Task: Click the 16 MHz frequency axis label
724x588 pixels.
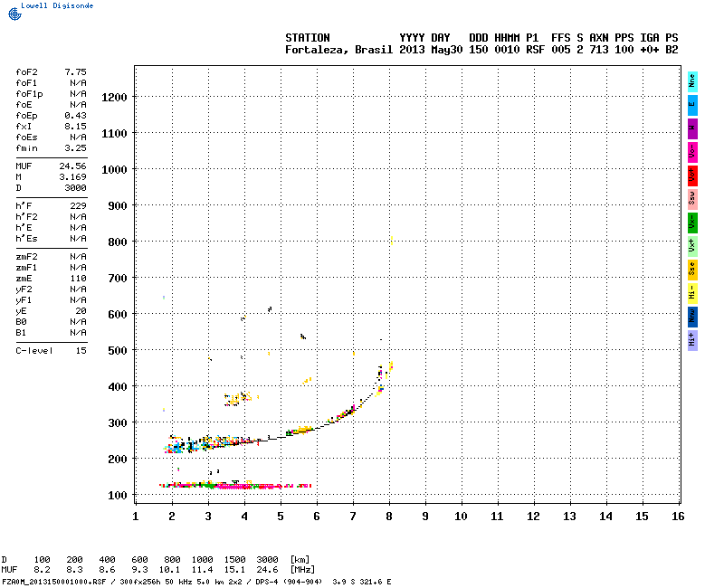Action: 678,517
